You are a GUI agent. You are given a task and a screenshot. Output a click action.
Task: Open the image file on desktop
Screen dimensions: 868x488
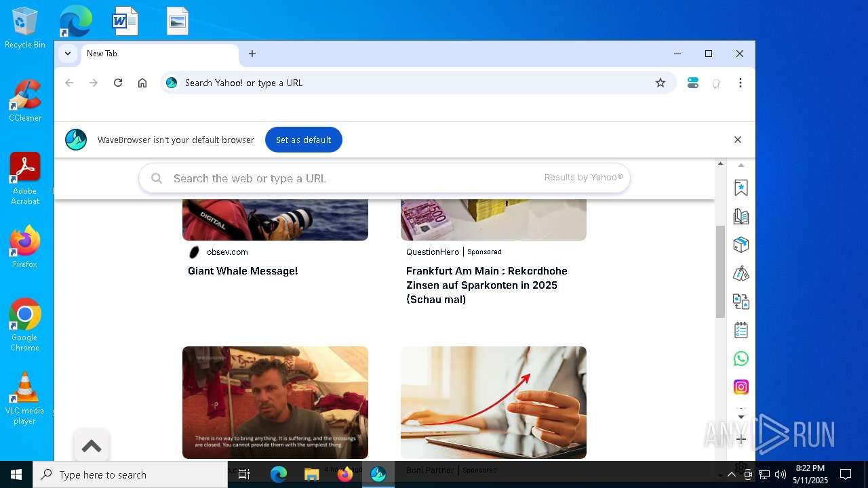tap(178, 21)
